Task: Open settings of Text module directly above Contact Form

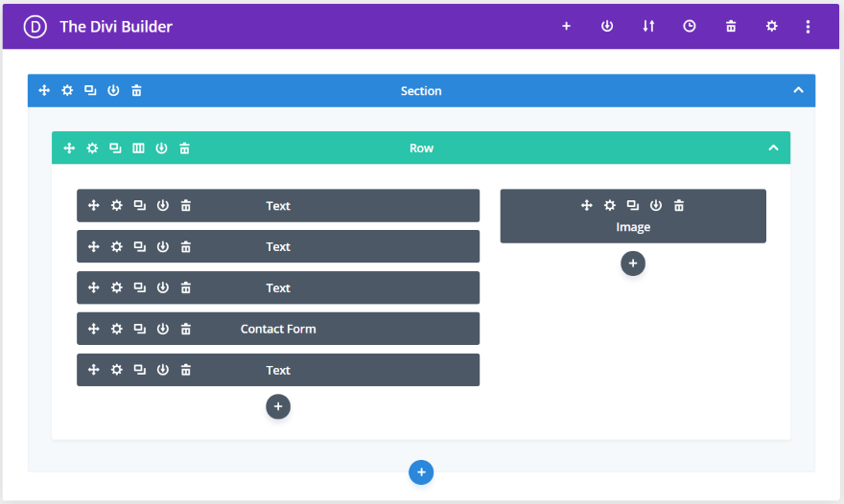Action: [117, 287]
